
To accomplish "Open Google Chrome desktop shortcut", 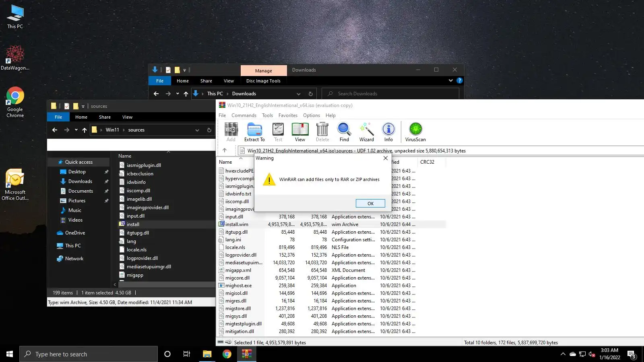I will [15, 102].
